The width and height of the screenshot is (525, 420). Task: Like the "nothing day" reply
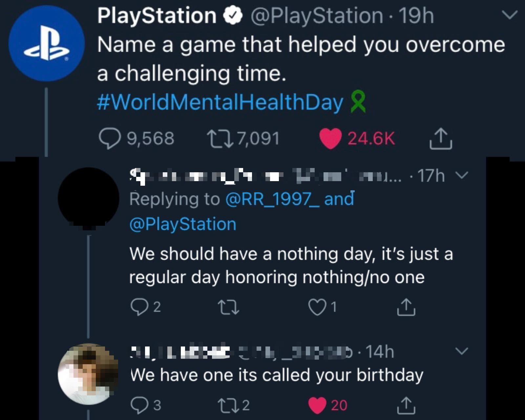point(317,307)
